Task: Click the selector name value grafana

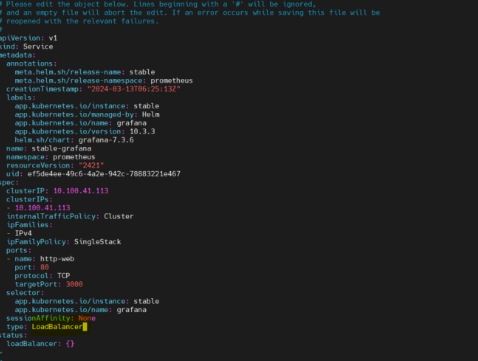Action: (x=132, y=310)
